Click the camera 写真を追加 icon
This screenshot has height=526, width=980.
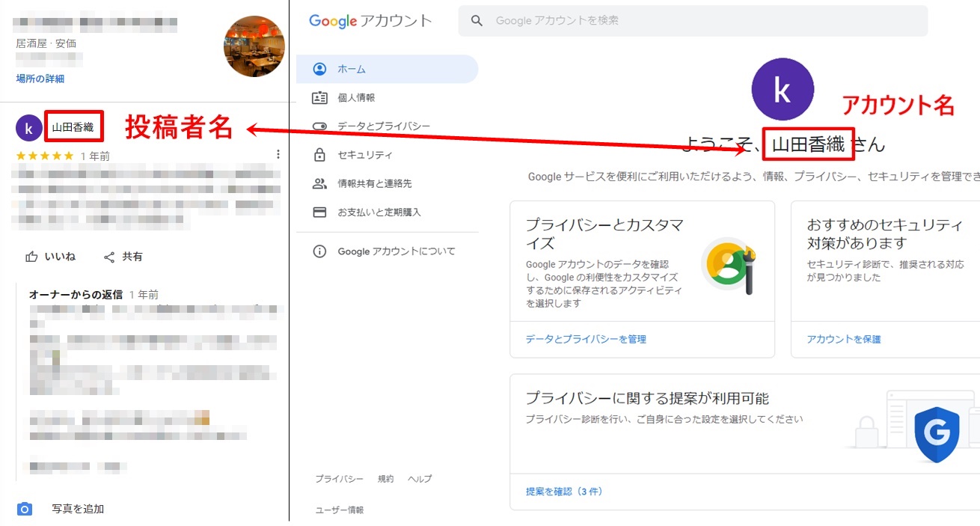(25, 509)
